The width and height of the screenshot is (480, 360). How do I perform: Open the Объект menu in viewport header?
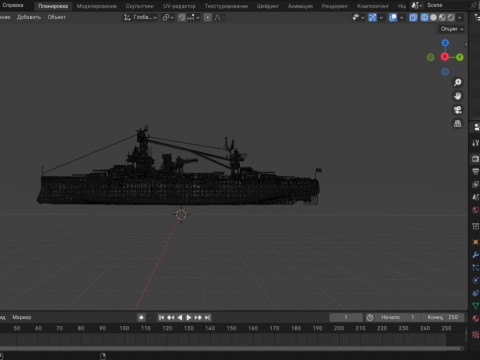coord(56,17)
